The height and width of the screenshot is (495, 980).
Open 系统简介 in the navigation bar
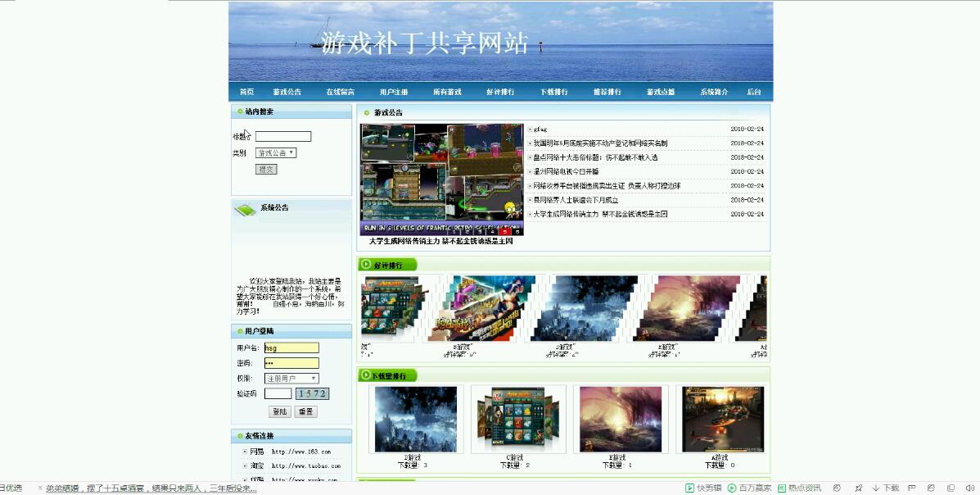[x=714, y=92]
